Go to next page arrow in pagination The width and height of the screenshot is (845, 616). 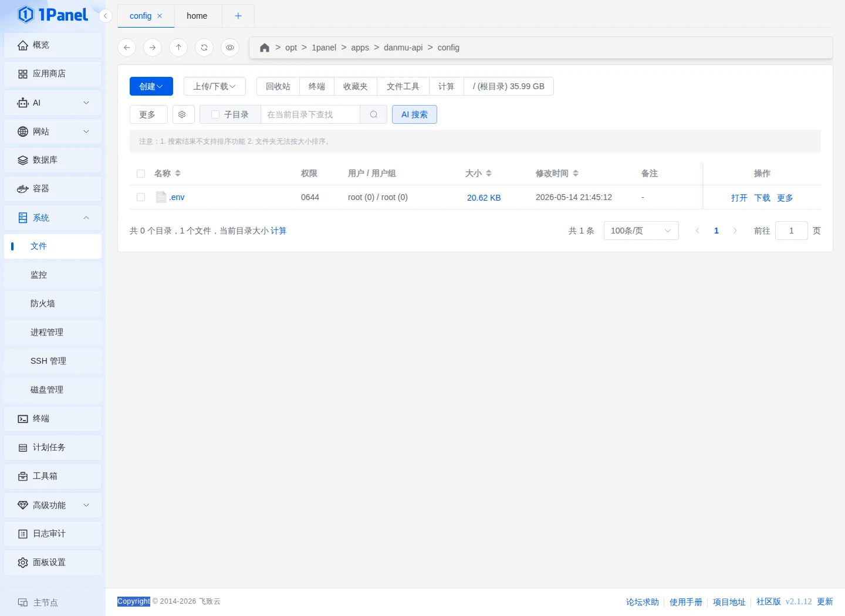pos(735,231)
